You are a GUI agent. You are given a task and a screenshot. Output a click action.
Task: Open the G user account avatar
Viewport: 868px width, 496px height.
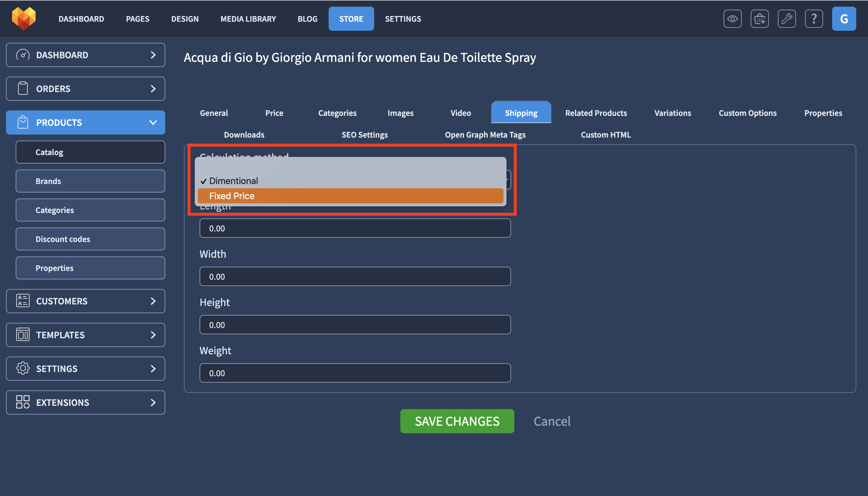(844, 19)
